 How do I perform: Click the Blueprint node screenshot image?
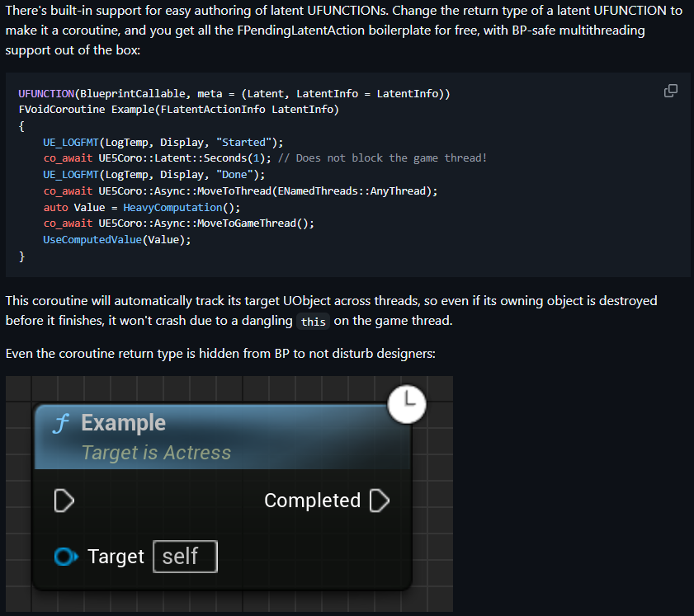tap(229, 493)
